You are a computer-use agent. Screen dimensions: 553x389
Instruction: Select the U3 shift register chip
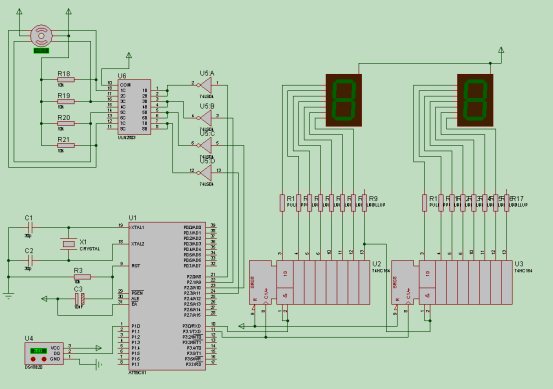(452, 282)
